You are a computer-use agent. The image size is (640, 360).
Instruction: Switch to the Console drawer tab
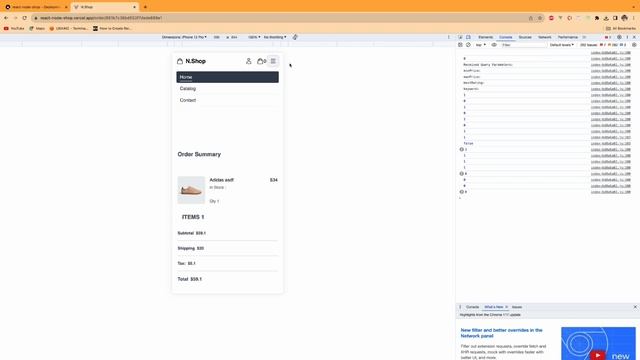[x=472, y=307]
